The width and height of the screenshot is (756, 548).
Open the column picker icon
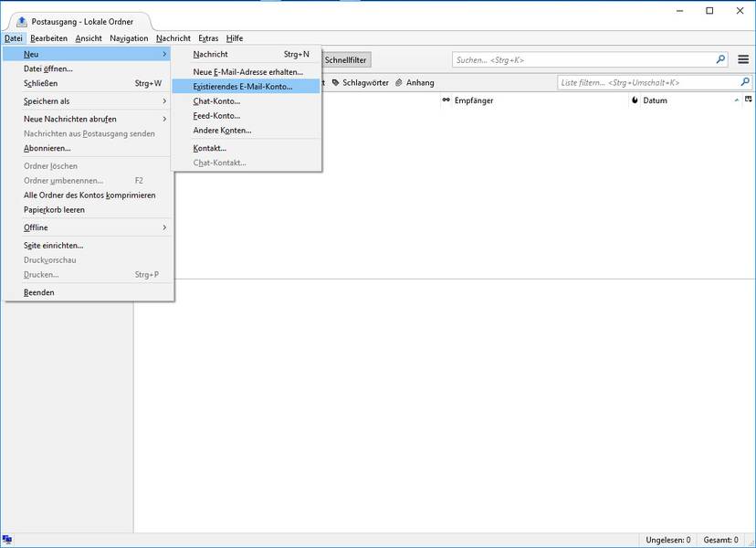749,100
